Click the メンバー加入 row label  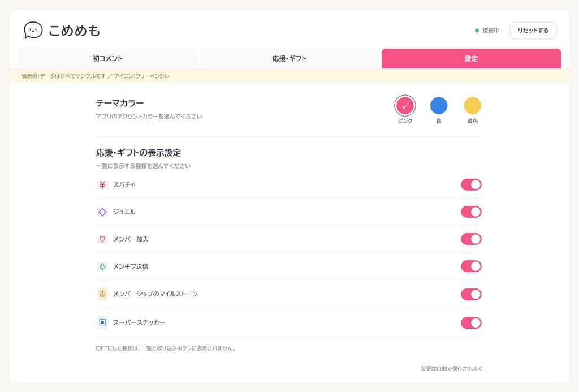click(x=131, y=239)
